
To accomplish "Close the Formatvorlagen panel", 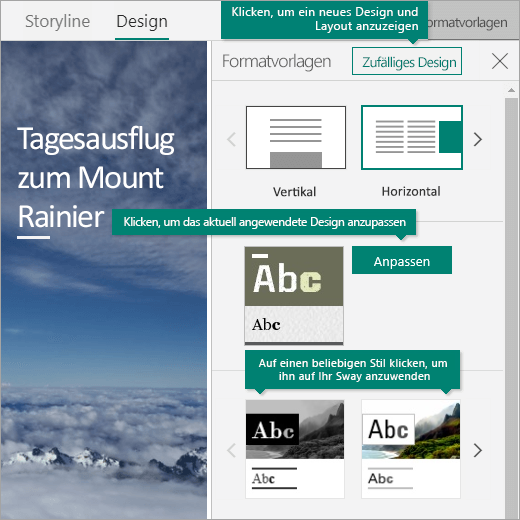I will tap(500, 61).
